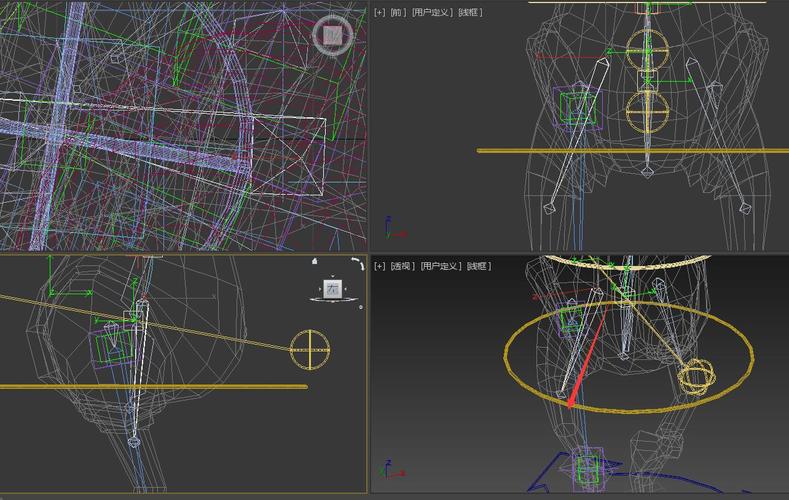Click the ViewCube in the top-left viewport
Viewport: 789px width, 500px height.
[333, 36]
